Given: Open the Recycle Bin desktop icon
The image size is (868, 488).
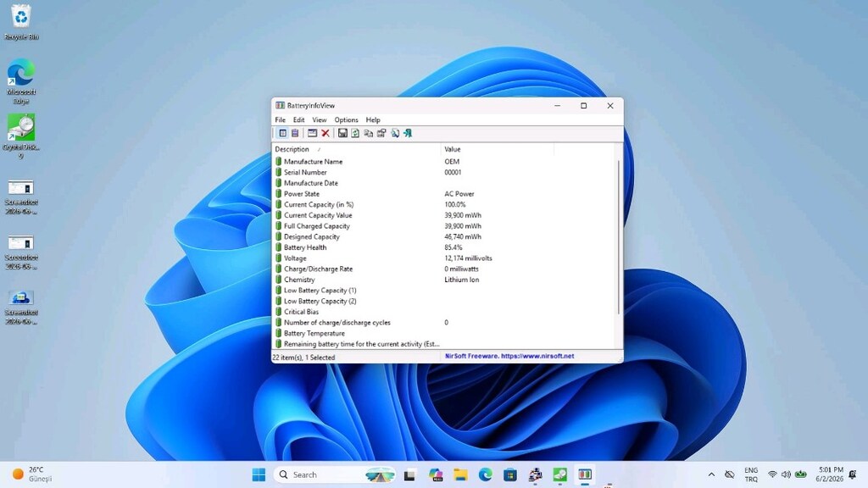Looking at the screenshot, I should click(21, 22).
